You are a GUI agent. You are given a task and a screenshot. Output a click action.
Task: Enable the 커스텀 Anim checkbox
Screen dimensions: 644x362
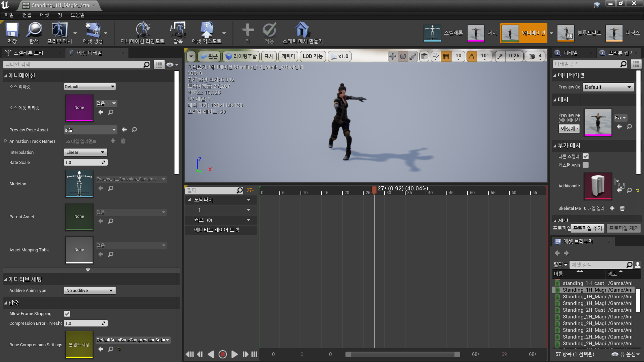click(x=586, y=165)
